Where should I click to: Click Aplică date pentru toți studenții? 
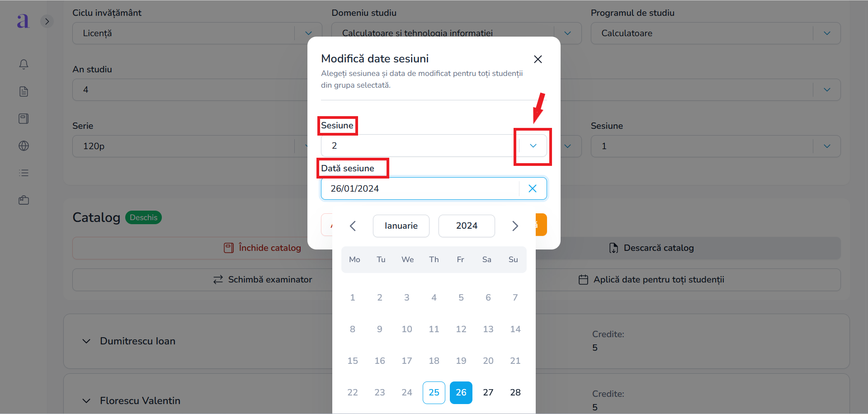click(651, 280)
